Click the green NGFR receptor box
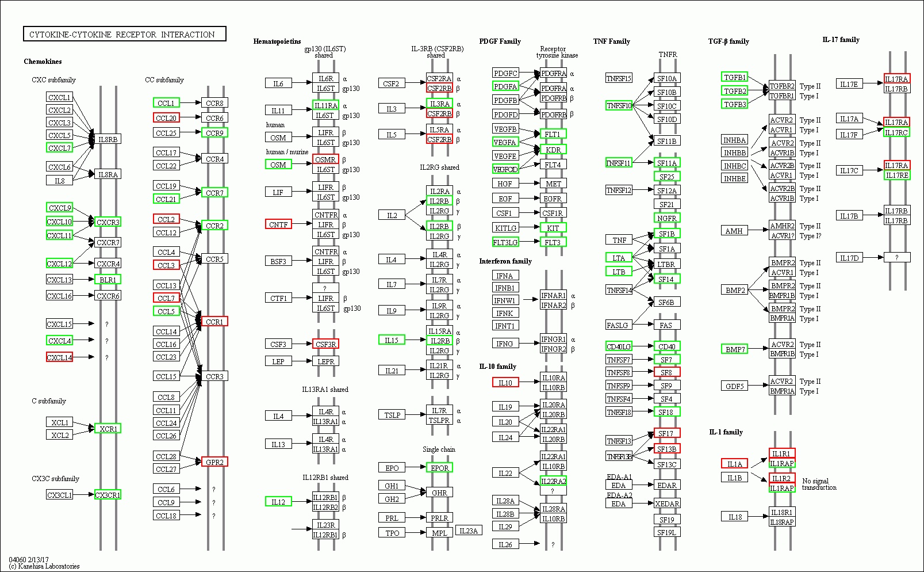 click(667, 218)
